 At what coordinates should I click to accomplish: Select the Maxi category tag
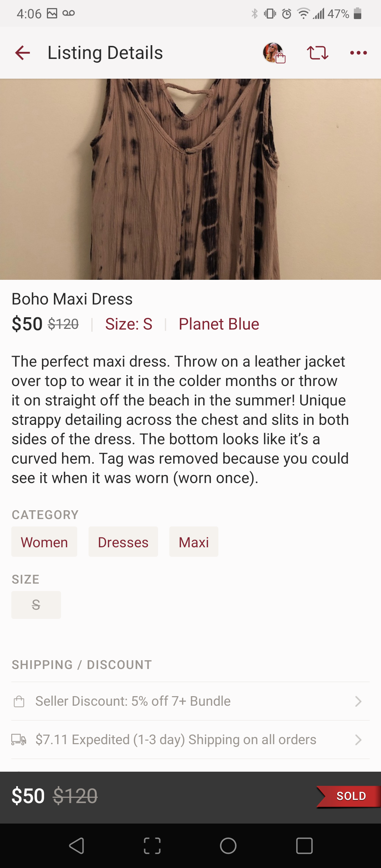click(x=194, y=542)
